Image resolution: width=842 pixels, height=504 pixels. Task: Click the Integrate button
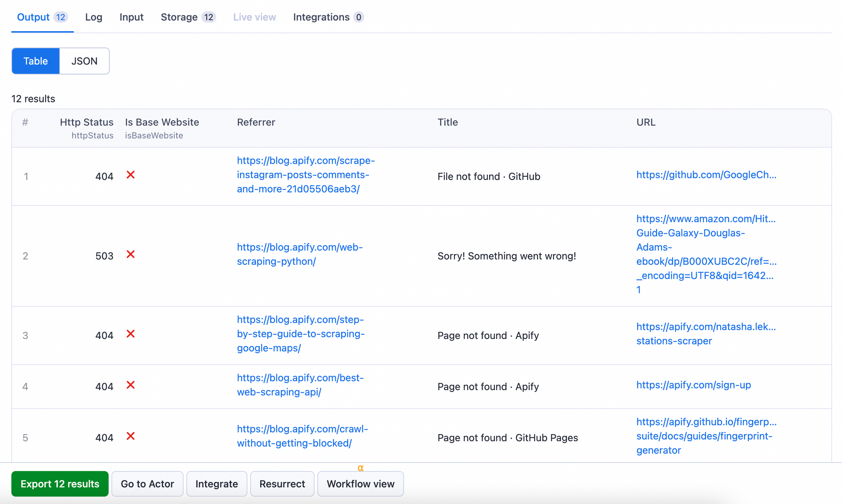(x=216, y=484)
